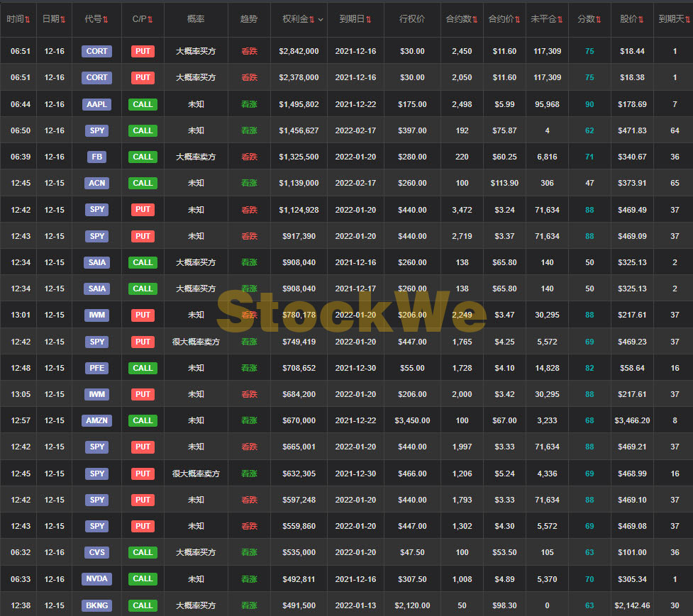Click the stock price $471.83
The image size is (693, 616).
pos(632,130)
